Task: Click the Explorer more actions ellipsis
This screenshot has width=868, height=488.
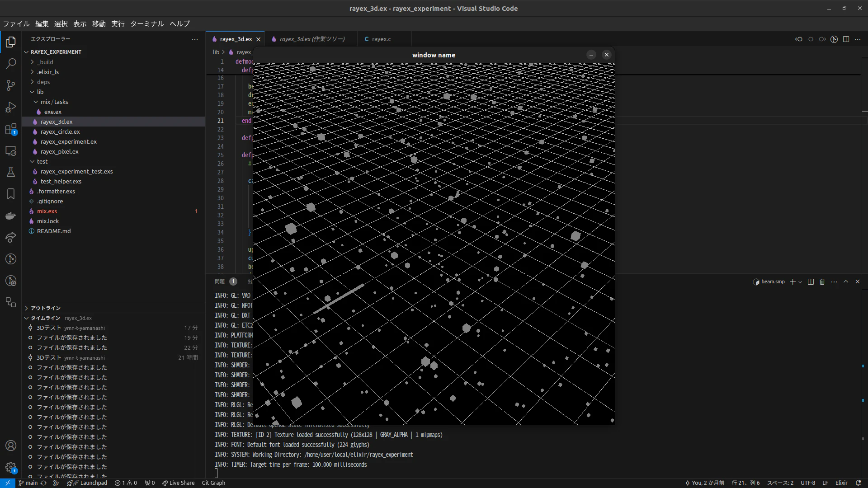Action: pyautogui.click(x=195, y=39)
